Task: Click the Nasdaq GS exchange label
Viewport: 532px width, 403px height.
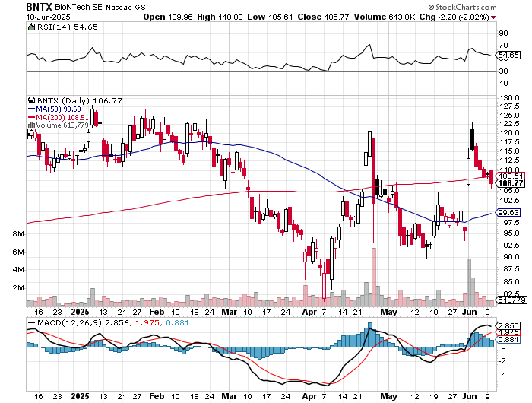Action: coord(125,8)
